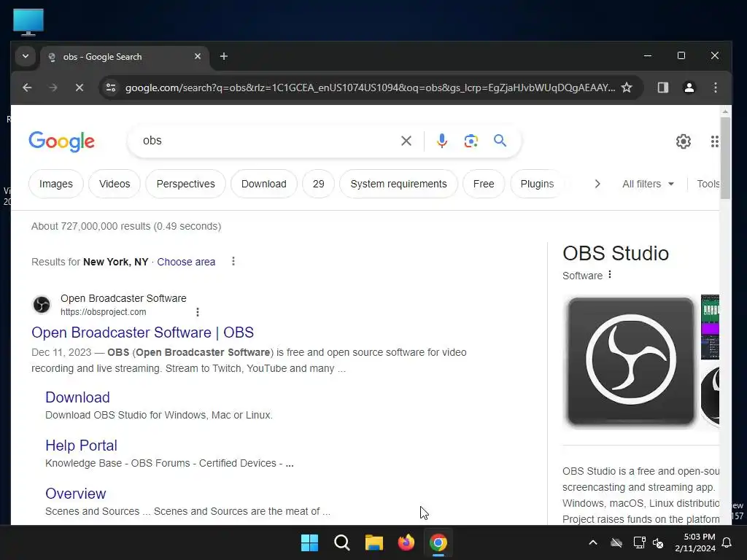Open the large OBS Studio logo image
747x560 pixels.
631,361
